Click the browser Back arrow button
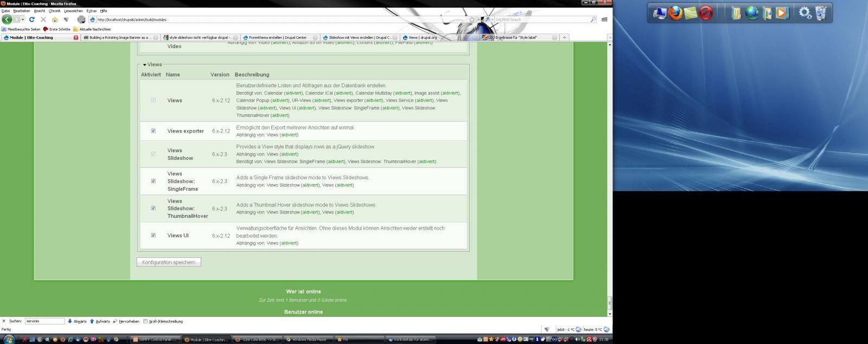 coord(7,20)
